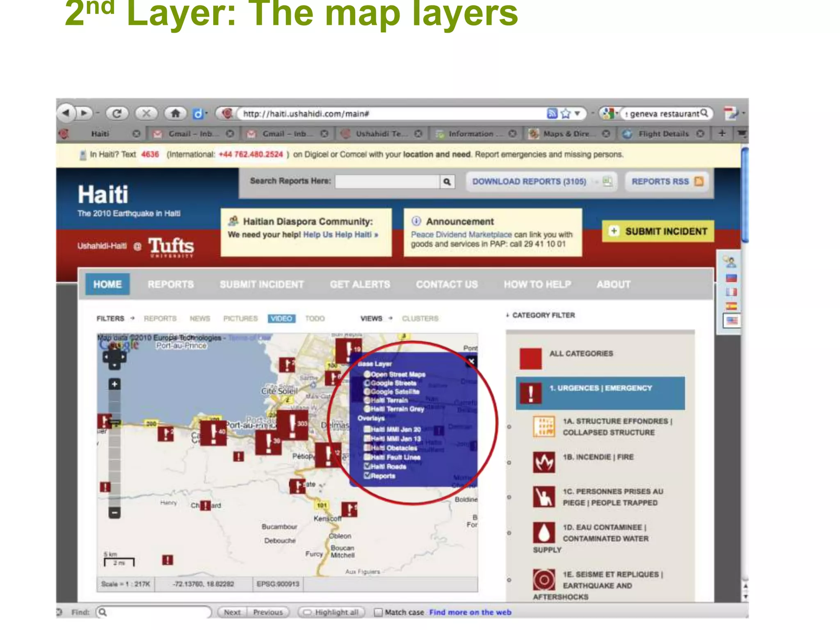The width and height of the screenshot is (840, 630).
Task: Open search engine dropdown beside Google icon
Action: coord(617,114)
